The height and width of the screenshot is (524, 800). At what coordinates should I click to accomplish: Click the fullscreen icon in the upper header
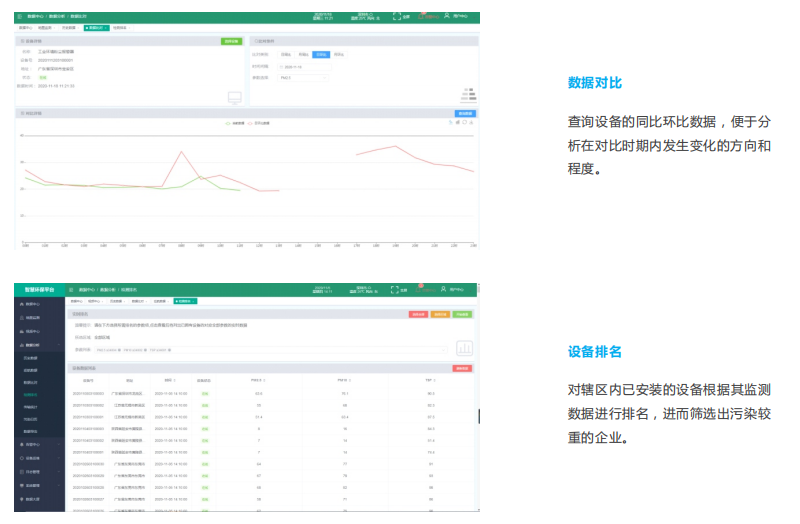[x=396, y=17]
